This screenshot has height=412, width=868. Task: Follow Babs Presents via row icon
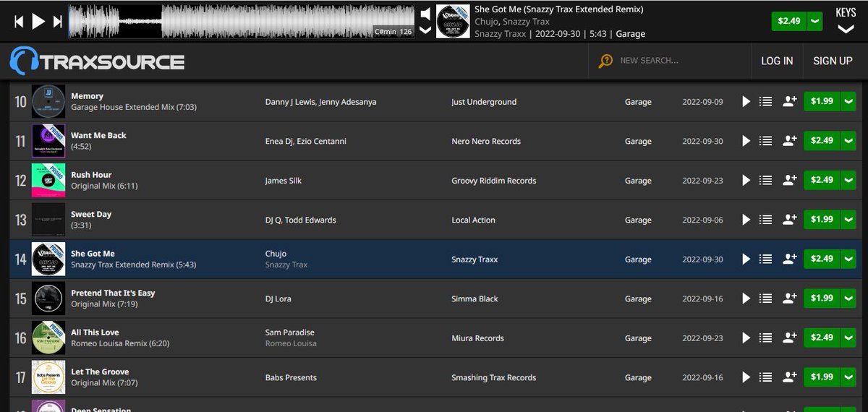[x=790, y=377]
